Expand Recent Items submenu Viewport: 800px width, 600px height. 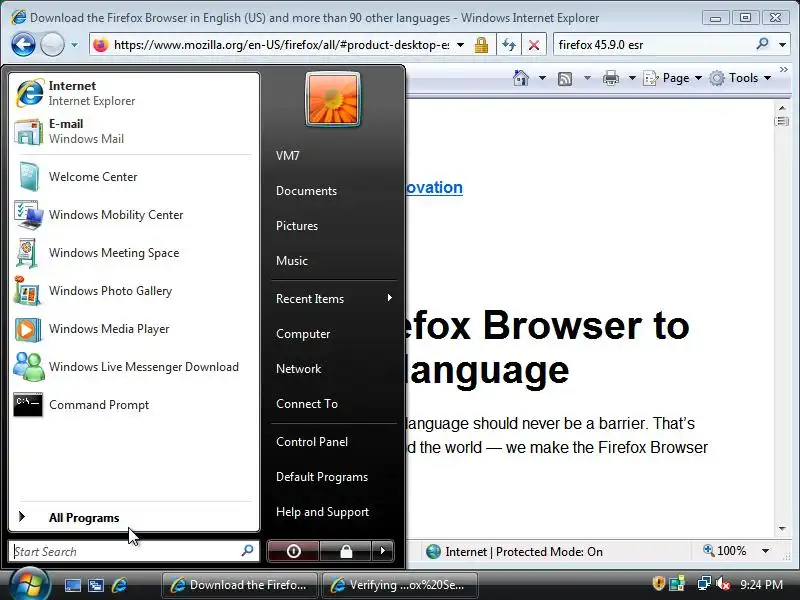[x=333, y=298]
